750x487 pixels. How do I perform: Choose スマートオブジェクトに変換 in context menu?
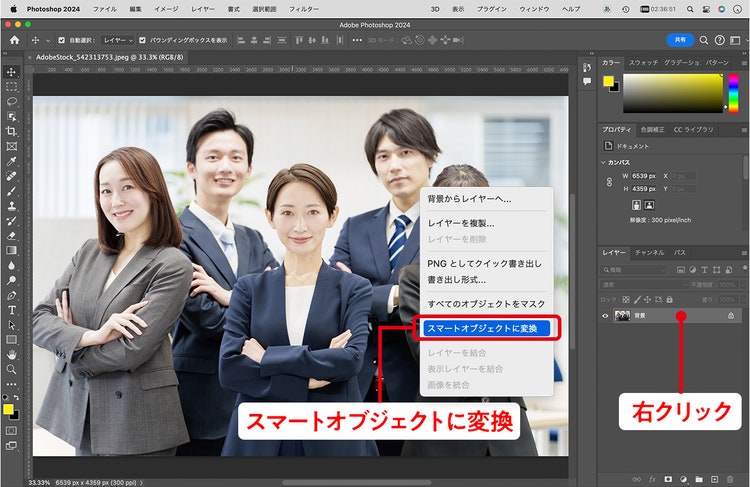(x=486, y=329)
